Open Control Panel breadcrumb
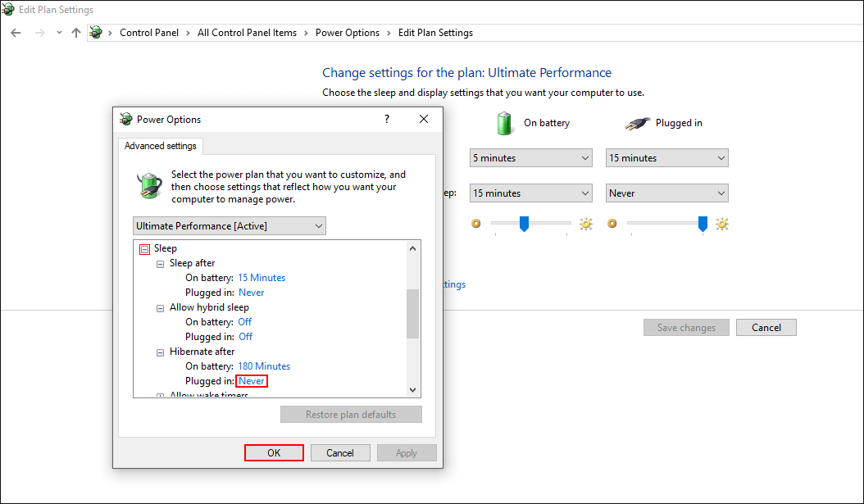 [x=149, y=33]
